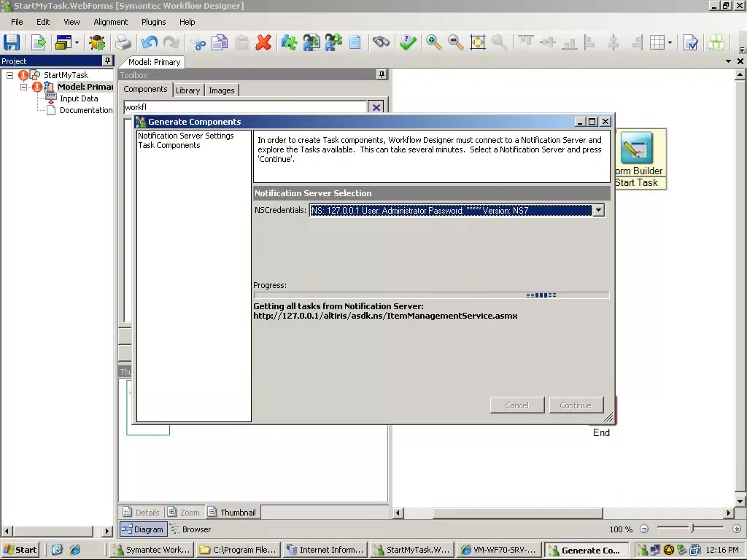The image size is (747, 560).
Task: Click the first puzzle piece component icon
Action: click(x=289, y=42)
